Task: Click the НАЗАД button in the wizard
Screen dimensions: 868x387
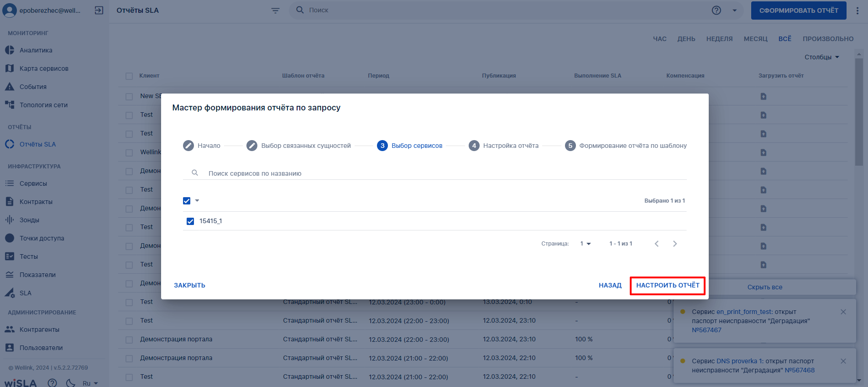Action: [x=610, y=286]
